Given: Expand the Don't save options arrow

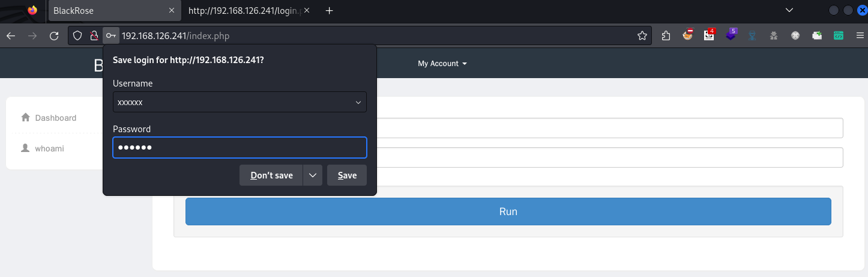Looking at the screenshot, I should click(313, 175).
